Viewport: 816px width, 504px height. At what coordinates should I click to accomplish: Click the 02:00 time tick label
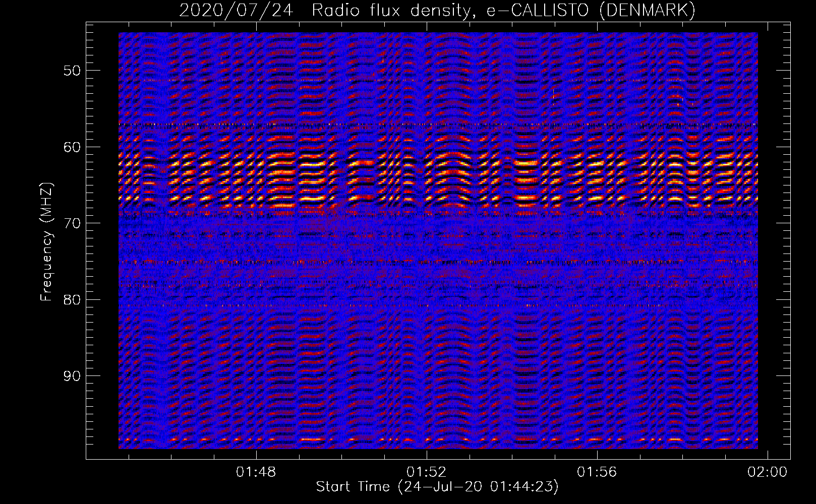[x=768, y=472]
